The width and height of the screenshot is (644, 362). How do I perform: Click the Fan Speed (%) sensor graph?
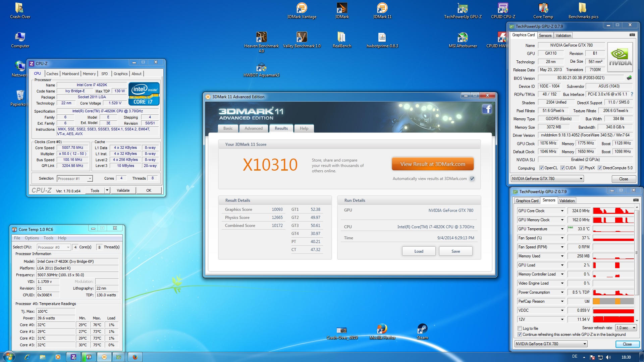tap(613, 238)
